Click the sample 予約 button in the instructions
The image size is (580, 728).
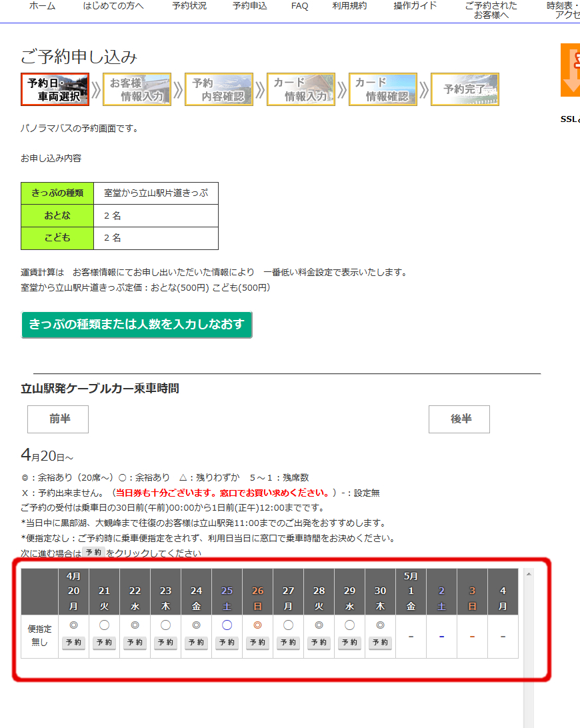pyautogui.click(x=93, y=552)
